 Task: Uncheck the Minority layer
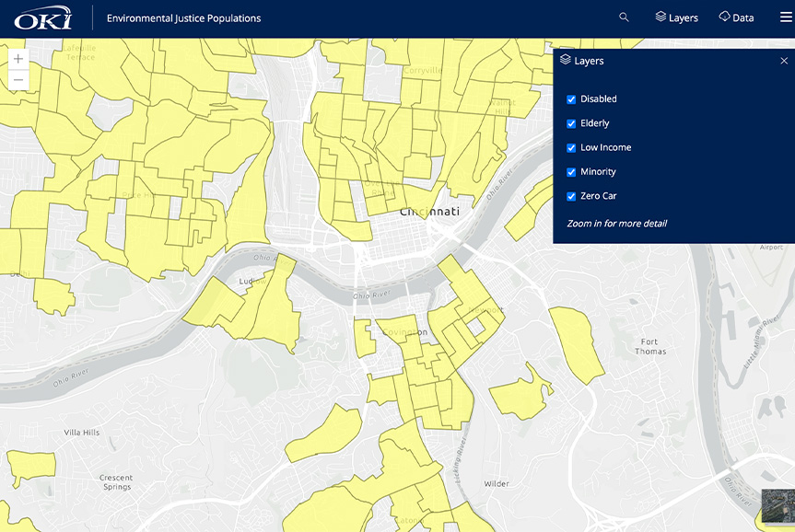click(x=570, y=171)
